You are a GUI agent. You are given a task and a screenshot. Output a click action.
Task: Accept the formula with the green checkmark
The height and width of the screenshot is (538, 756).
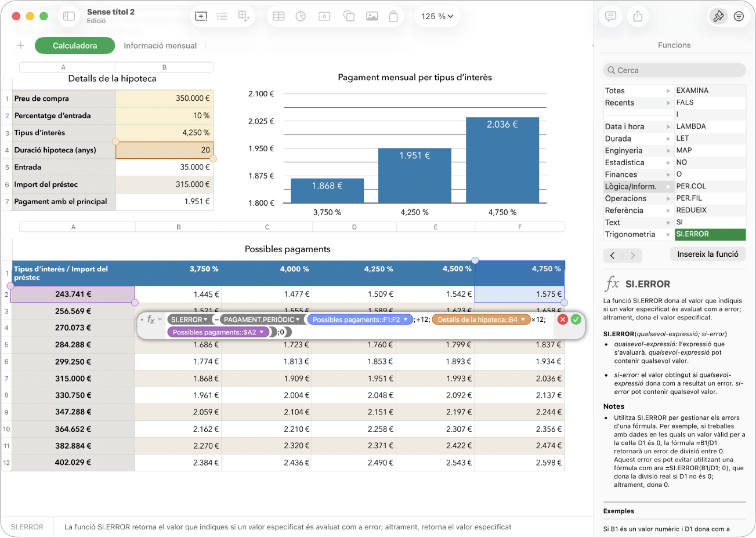(576, 319)
